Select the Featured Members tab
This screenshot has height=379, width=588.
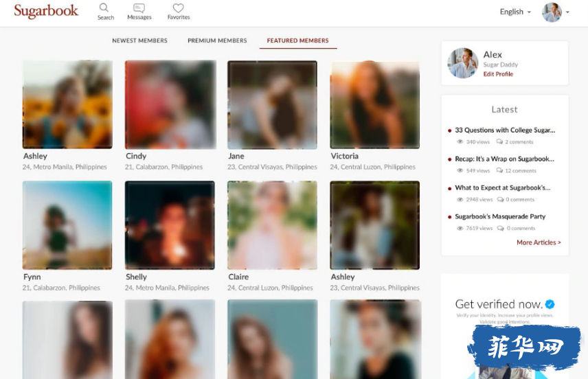click(297, 41)
